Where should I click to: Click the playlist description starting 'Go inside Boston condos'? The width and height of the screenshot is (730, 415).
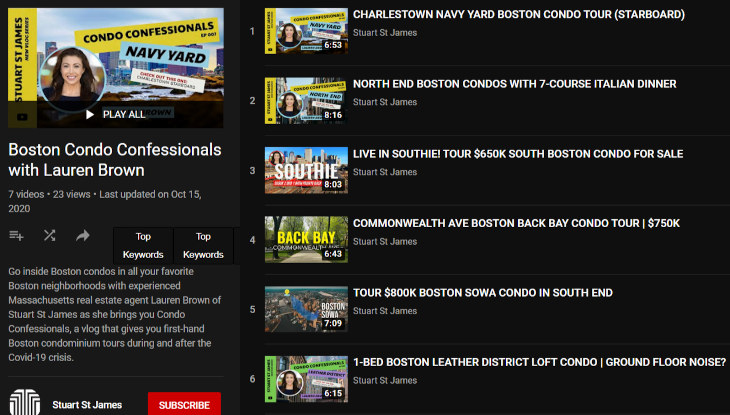115,314
